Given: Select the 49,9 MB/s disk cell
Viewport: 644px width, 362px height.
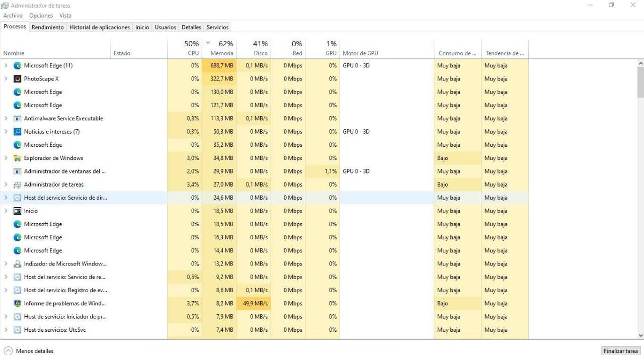Looking at the screenshot, I should point(254,304).
